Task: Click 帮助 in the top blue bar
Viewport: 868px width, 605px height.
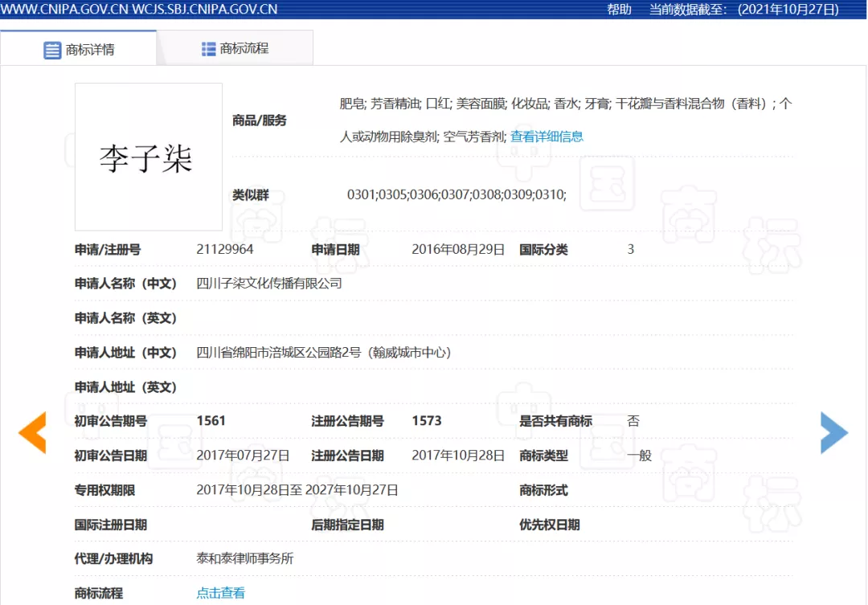Action: (619, 9)
